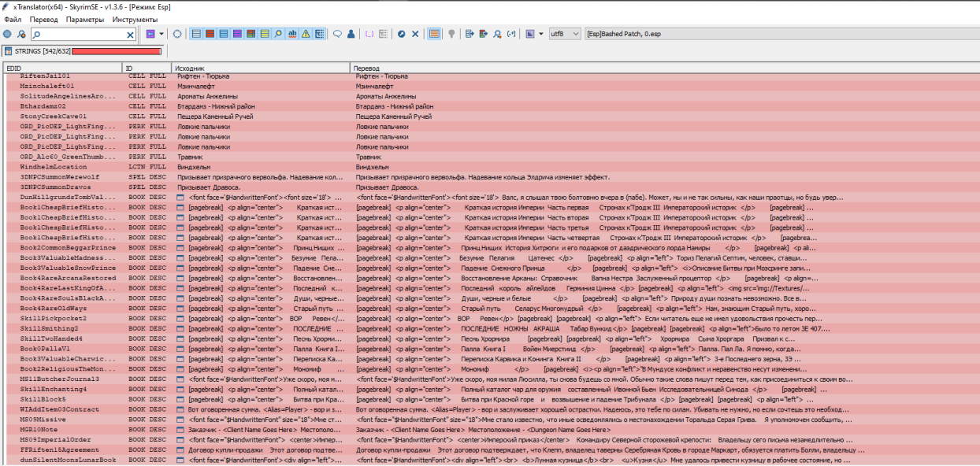
Task: Open the Перевод menu
Action: pyautogui.click(x=43, y=19)
